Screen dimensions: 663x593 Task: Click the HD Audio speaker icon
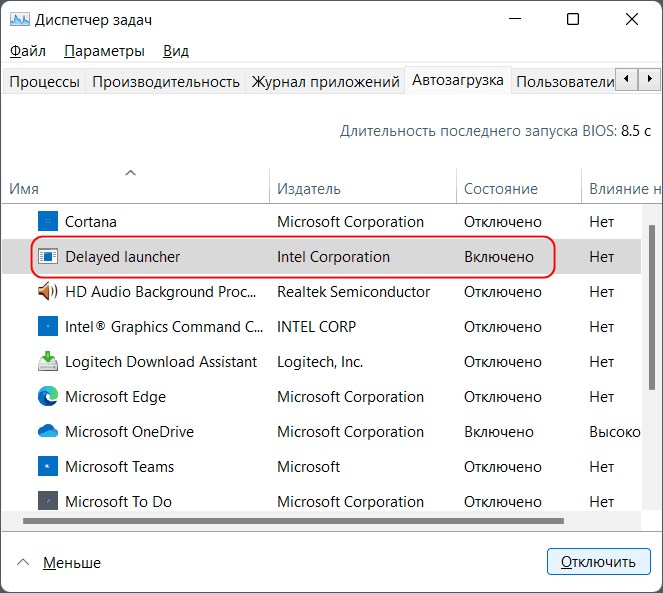[48, 291]
